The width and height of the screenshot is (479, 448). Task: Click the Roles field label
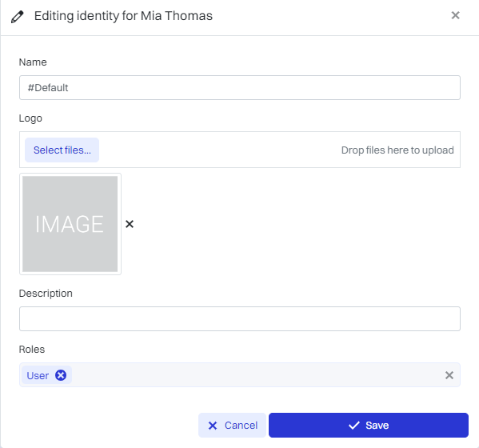[x=32, y=350]
